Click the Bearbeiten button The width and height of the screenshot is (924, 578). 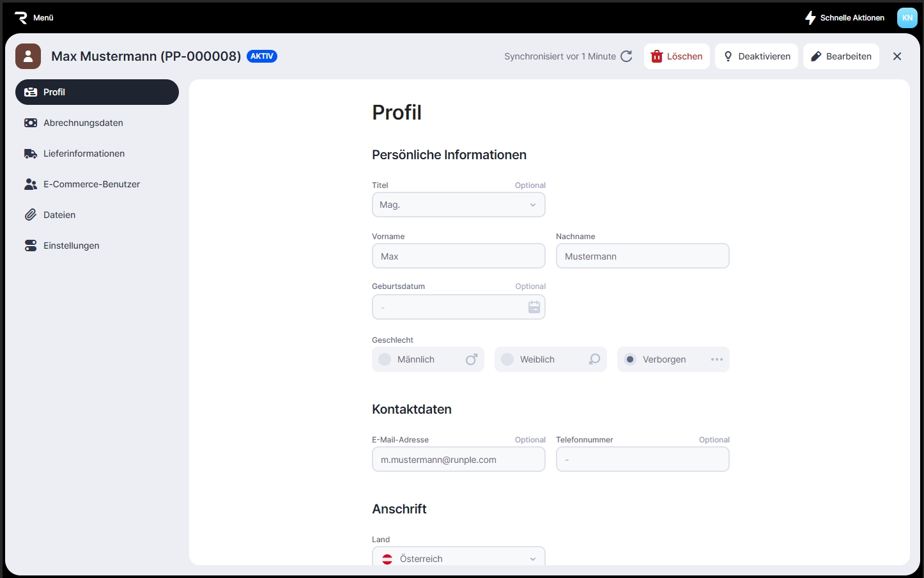coord(841,56)
